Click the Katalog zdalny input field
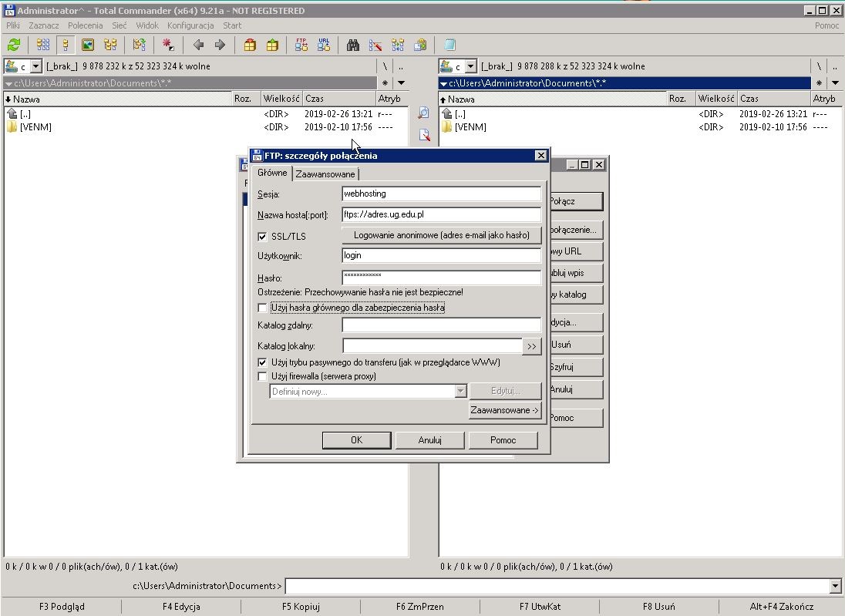This screenshot has height=616, width=845. (441, 325)
